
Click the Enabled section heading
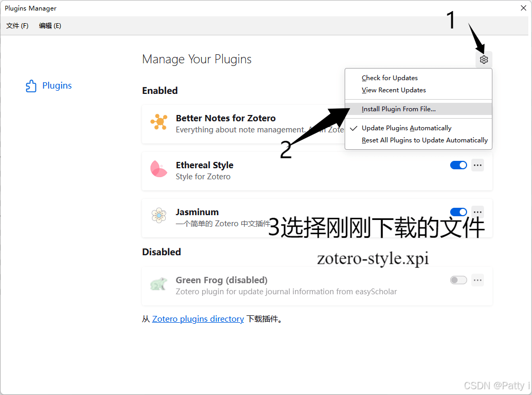(160, 91)
